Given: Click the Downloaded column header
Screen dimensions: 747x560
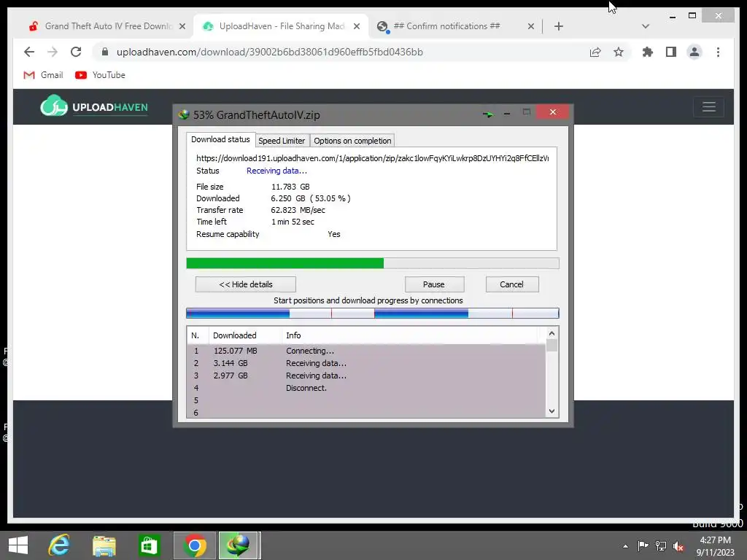Looking at the screenshot, I should point(245,335).
